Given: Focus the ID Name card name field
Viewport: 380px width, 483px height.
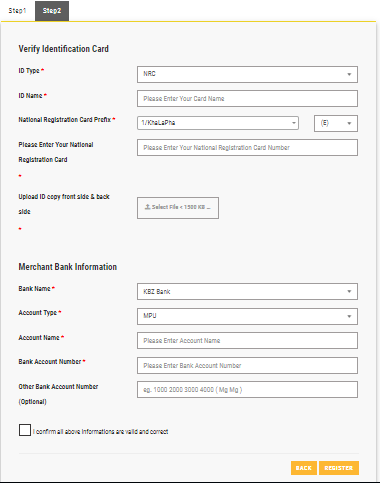Looking at the screenshot, I should (247, 99).
